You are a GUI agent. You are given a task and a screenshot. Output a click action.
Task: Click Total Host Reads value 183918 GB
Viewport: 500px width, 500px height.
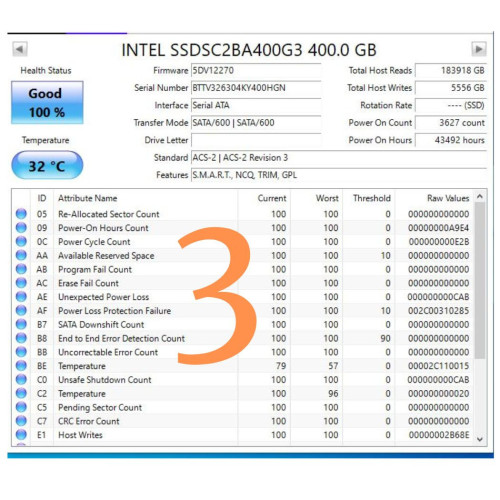click(451, 71)
